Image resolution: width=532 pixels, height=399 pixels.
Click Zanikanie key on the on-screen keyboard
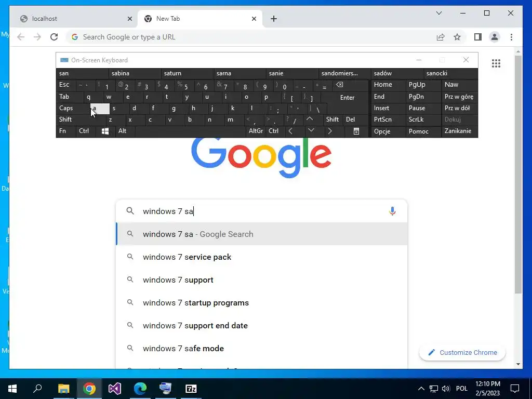pyautogui.click(x=460, y=131)
